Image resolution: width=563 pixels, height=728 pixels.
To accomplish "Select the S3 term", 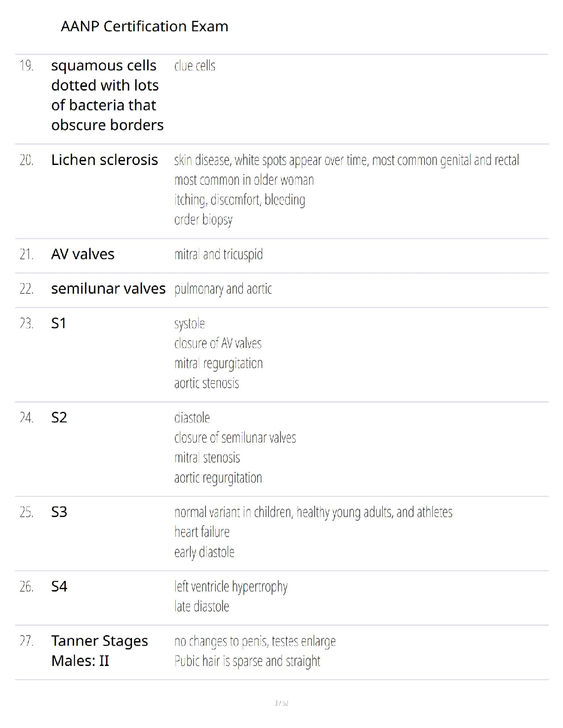I will (x=59, y=512).
